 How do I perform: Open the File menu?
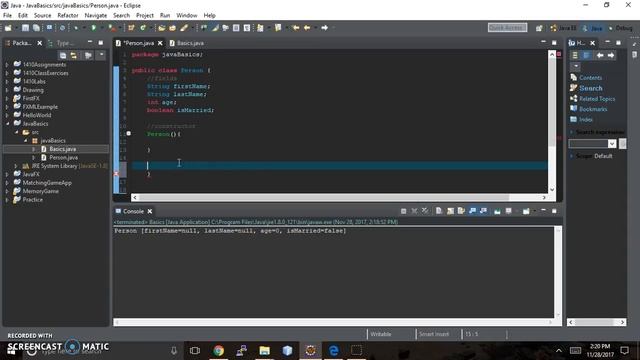7,16
